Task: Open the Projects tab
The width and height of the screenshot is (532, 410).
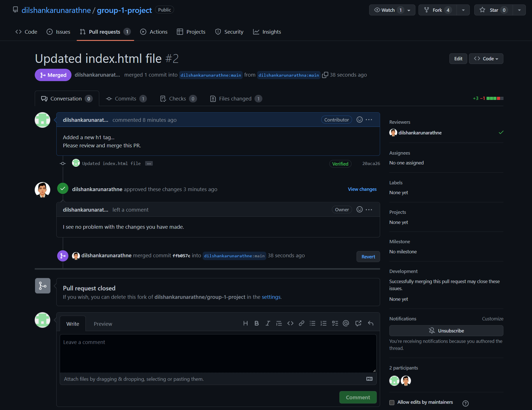Action: coord(191,32)
